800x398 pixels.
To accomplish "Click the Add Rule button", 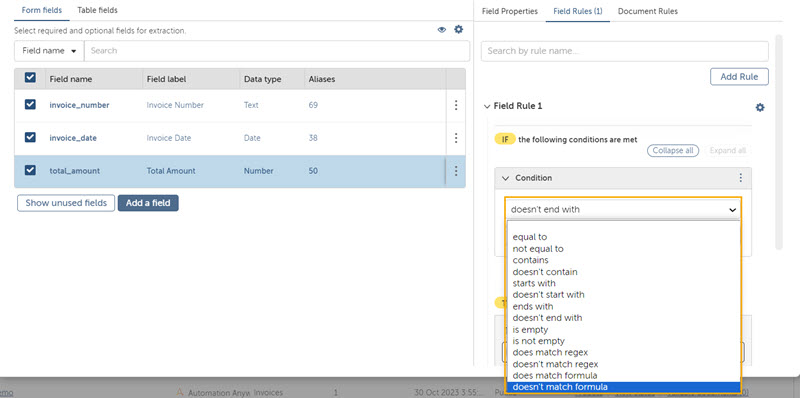I will (739, 77).
